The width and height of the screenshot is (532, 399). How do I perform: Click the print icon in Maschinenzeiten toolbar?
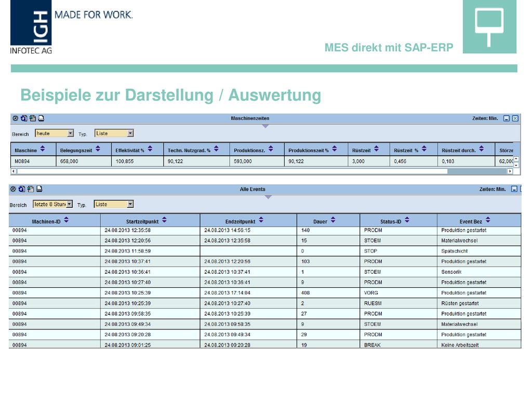tap(41, 118)
